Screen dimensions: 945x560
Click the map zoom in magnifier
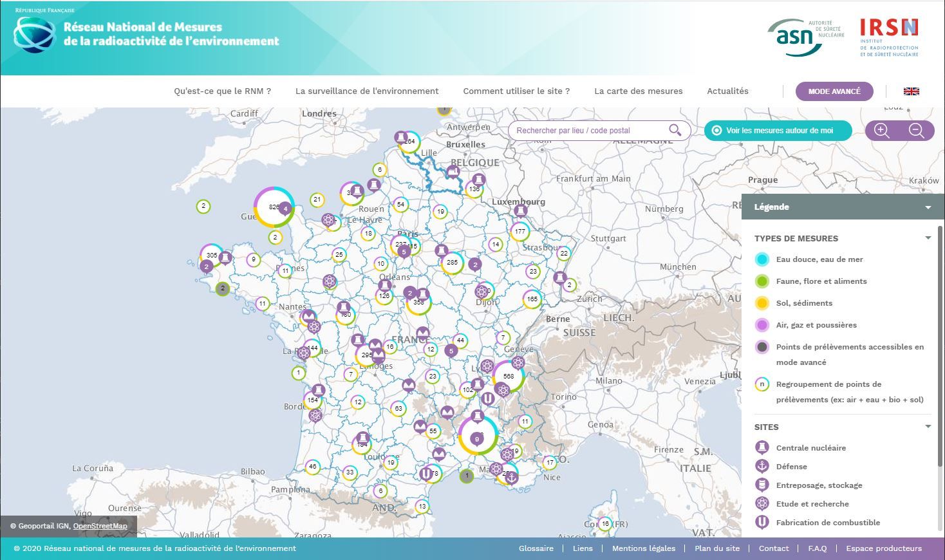(x=882, y=131)
